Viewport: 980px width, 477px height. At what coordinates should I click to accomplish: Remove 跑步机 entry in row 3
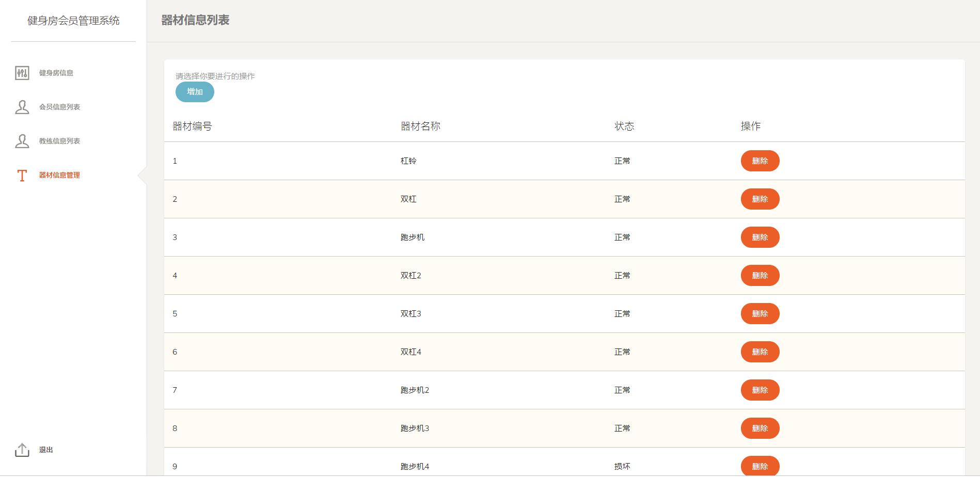coord(760,237)
